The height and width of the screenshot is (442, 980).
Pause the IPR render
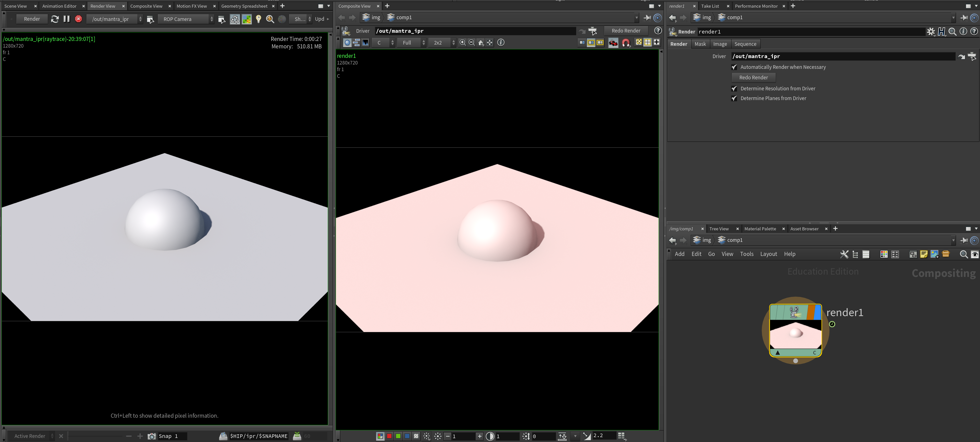click(x=66, y=19)
